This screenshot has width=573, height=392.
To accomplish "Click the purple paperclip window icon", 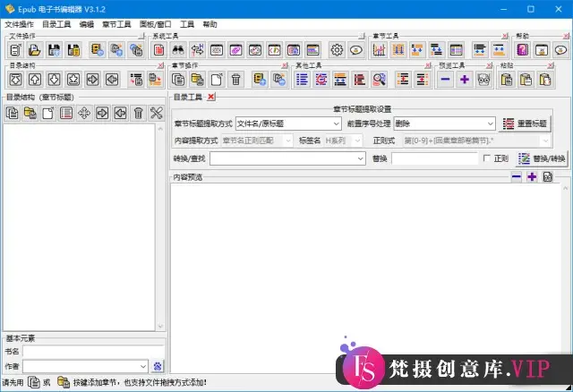I will 235,50.
